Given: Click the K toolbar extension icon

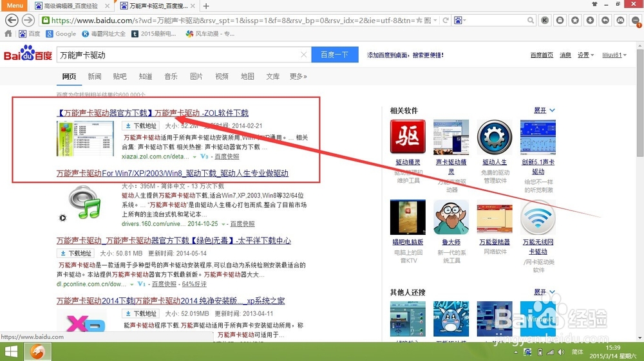Looking at the screenshot, I should [x=545, y=20].
